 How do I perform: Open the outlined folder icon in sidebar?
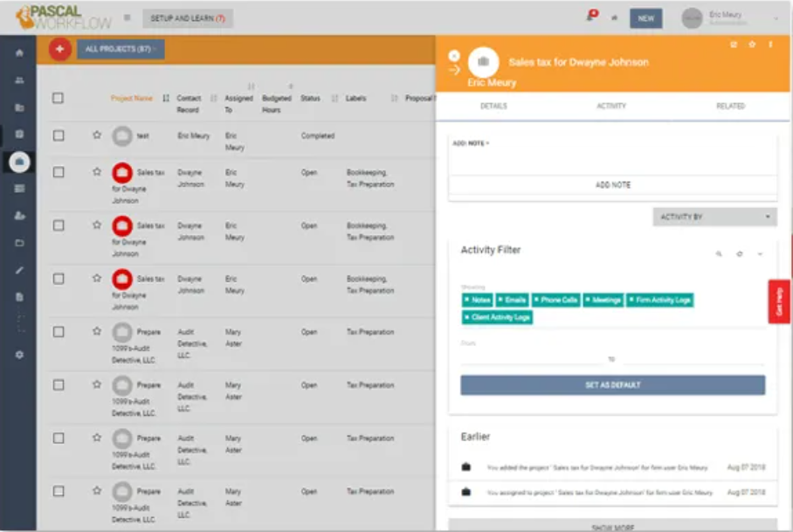click(x=19, y=243)
